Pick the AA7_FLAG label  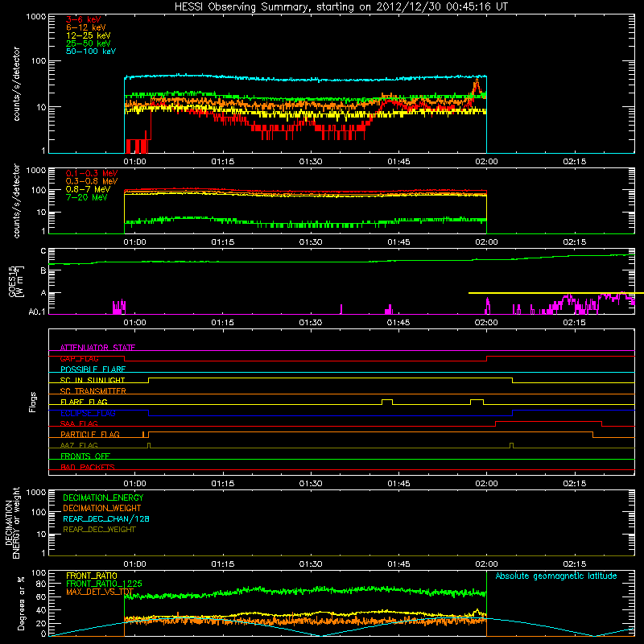point(79,445)
